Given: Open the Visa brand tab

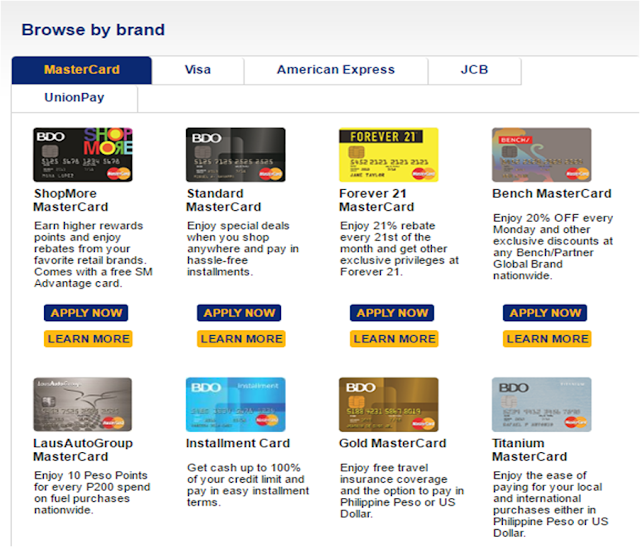Looking at the screenshot, I should (x=198, y=70).
